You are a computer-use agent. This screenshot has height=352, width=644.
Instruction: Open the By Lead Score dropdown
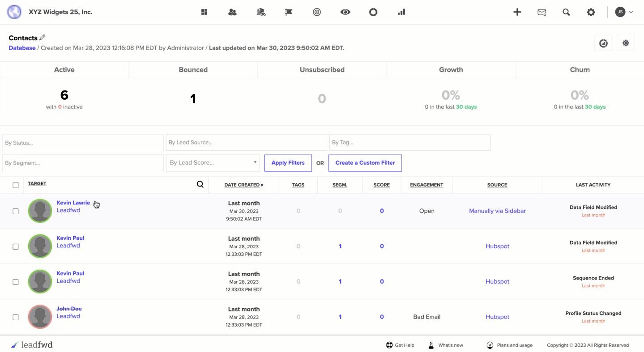tap(213, 163)
